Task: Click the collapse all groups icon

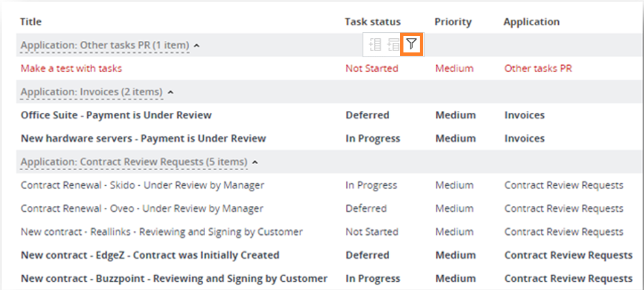Action: click(393, 44)
